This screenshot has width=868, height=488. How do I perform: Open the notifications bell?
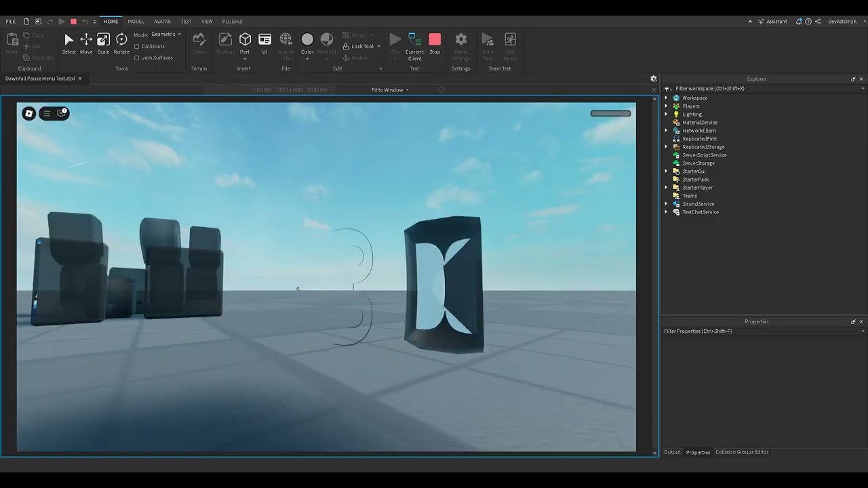(x=800, y=22)
